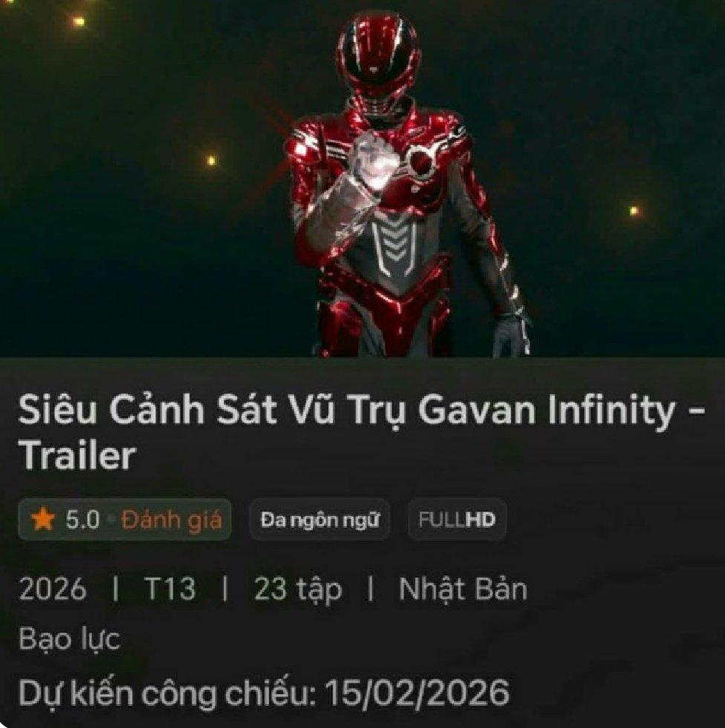Screen dimensions: 725x728
Task: Click the word Trailer in the title
Action: pos(77,456)
